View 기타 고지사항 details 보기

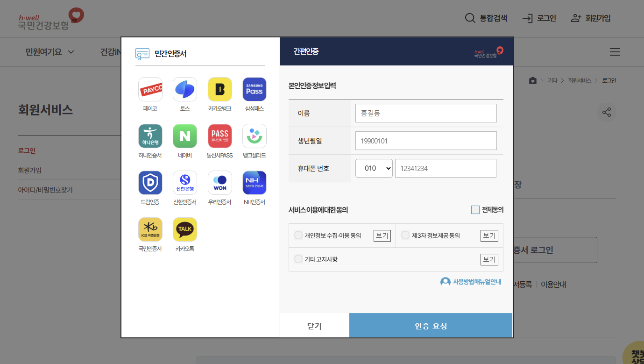point(489,259)
